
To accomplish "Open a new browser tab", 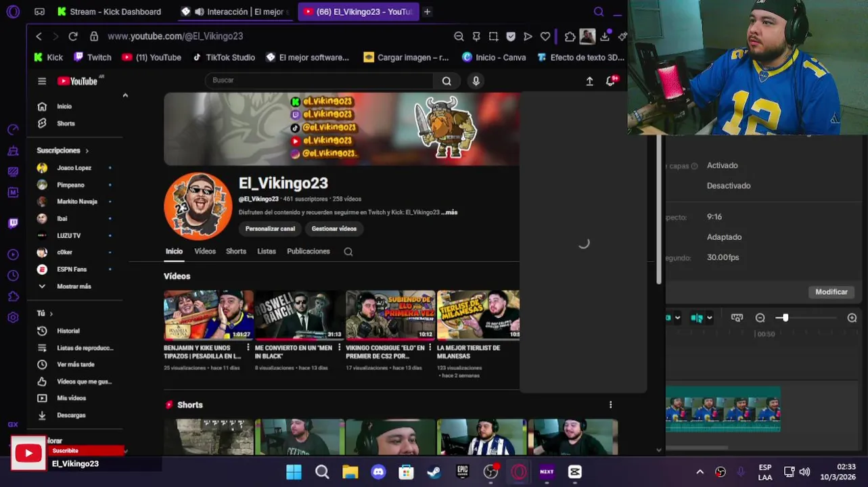I will 427,11.
